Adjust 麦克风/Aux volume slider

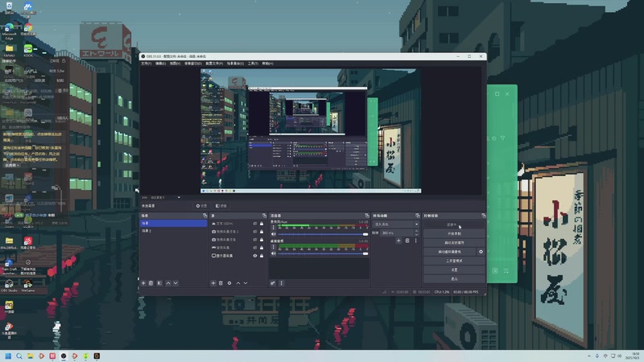click(x=323, y=234)
